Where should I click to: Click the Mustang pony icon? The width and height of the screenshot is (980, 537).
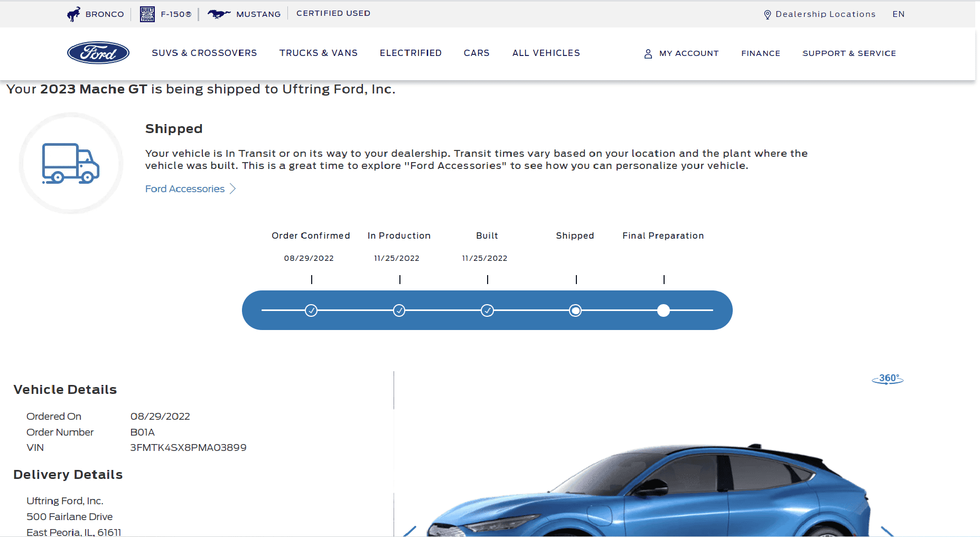coord(219,14)
